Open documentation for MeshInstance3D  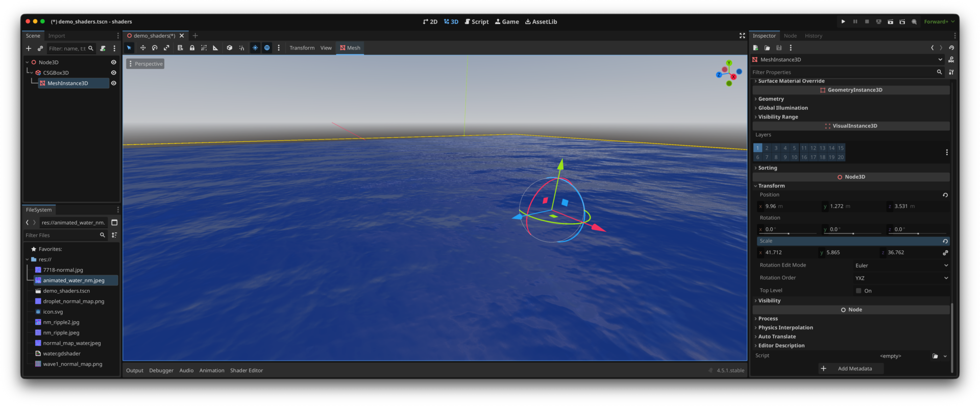[951, 60]
